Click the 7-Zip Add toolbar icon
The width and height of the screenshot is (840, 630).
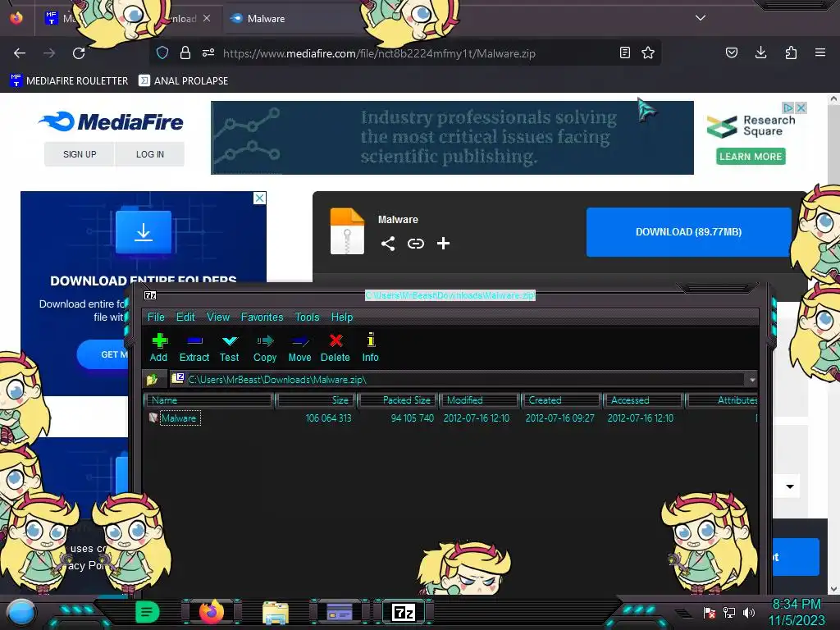click(159, 340)
